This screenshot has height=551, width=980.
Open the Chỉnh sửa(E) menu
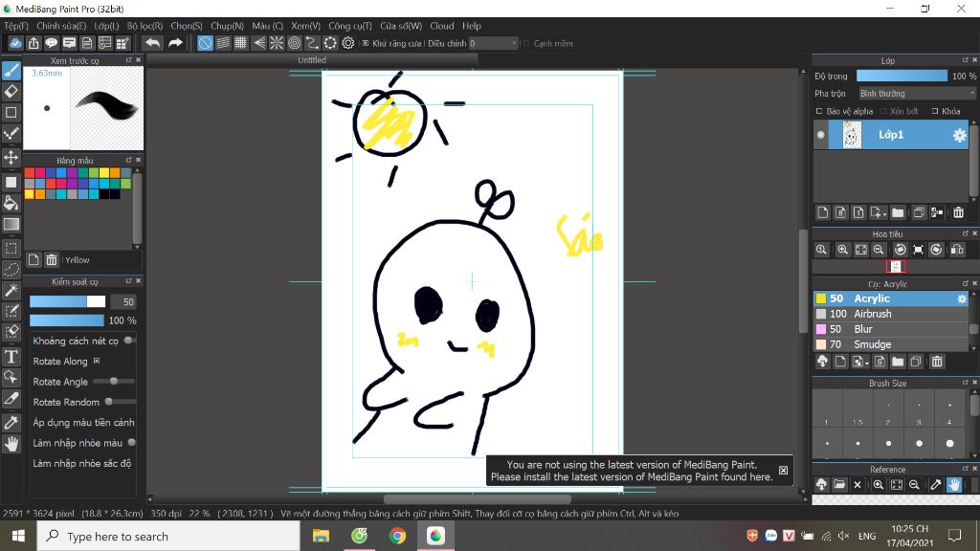(61, 26)
